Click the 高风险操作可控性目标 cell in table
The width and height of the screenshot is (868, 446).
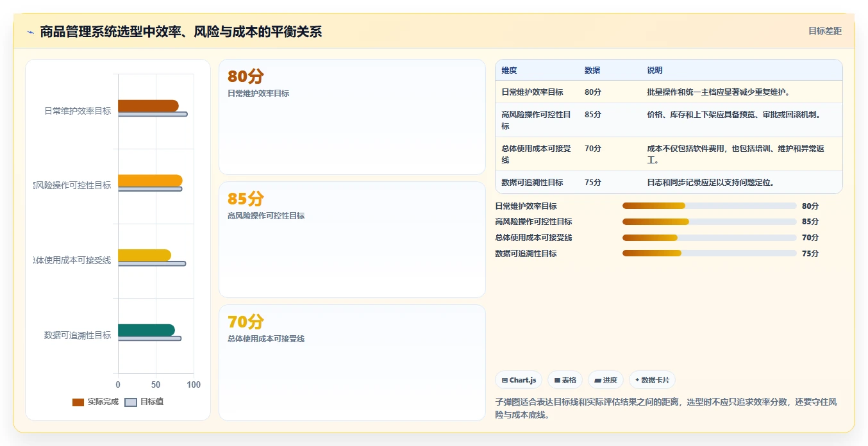536,120
